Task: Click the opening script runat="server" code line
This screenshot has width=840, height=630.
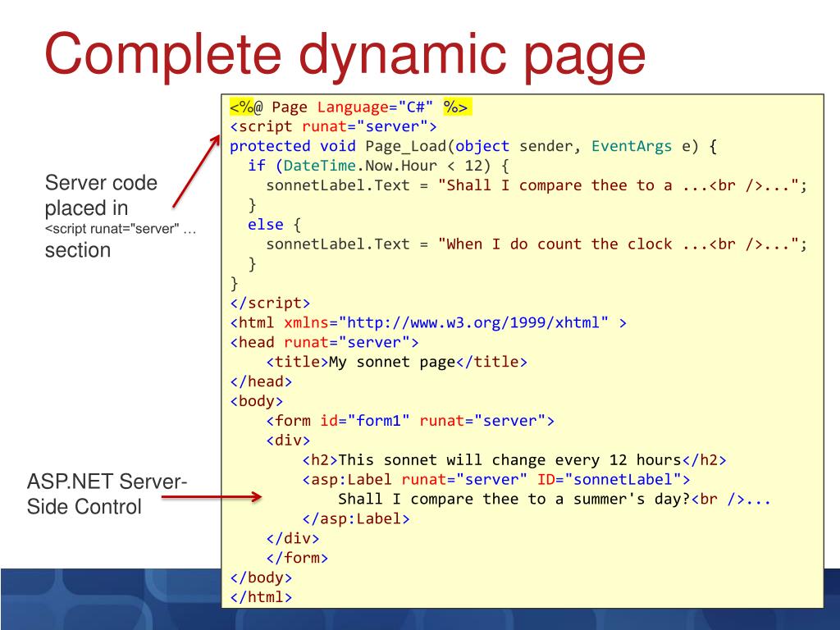Action: click(x=333, y=126)
